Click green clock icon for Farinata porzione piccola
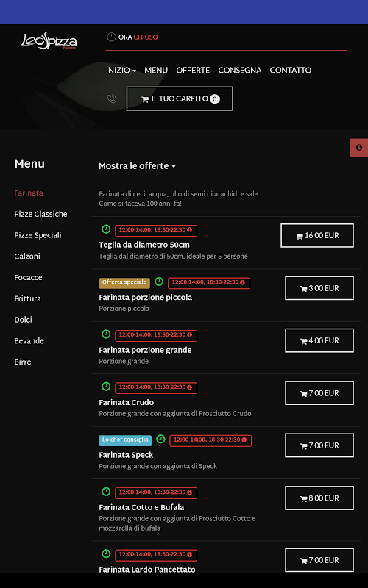This screenshot has height=588, width=368. (x=159, y=282)
